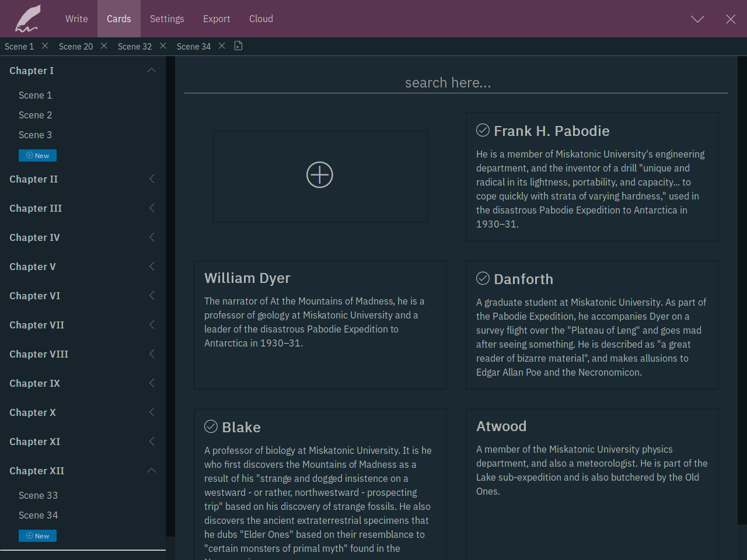747x560 pixels.
Task: Open Scene 34 in sidebar
Action: (38, 515)
